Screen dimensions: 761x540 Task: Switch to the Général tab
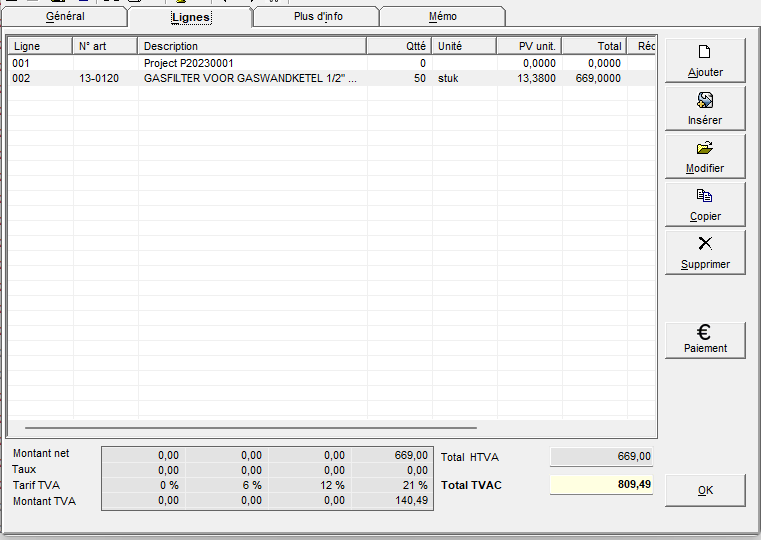65,16
